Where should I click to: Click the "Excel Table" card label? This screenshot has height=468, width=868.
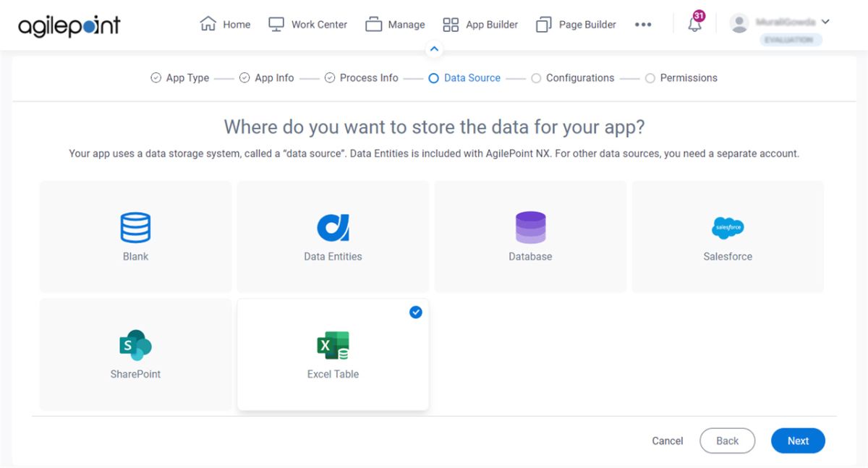point(333,375)
